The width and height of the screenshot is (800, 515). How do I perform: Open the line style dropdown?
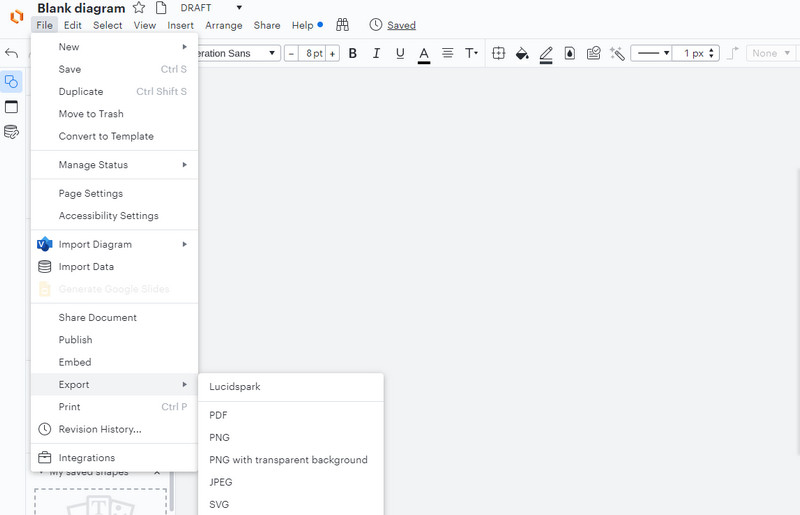[651, 53]
